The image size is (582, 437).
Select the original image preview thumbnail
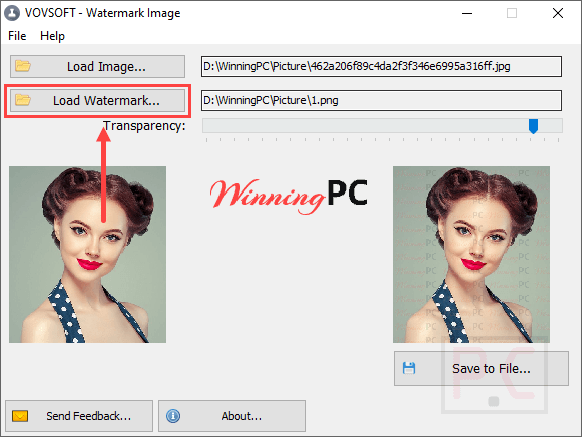pyautogui.click(x=87, y=254)
